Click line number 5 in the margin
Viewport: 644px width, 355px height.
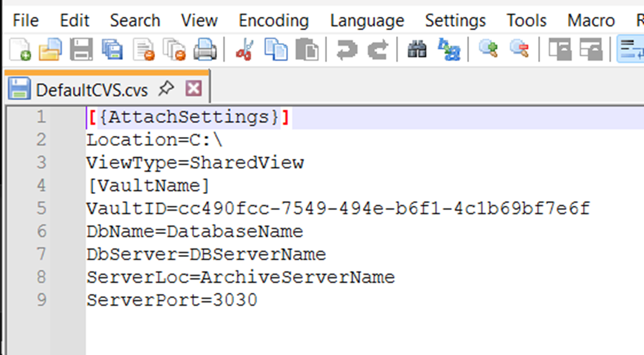coord(41,208)
